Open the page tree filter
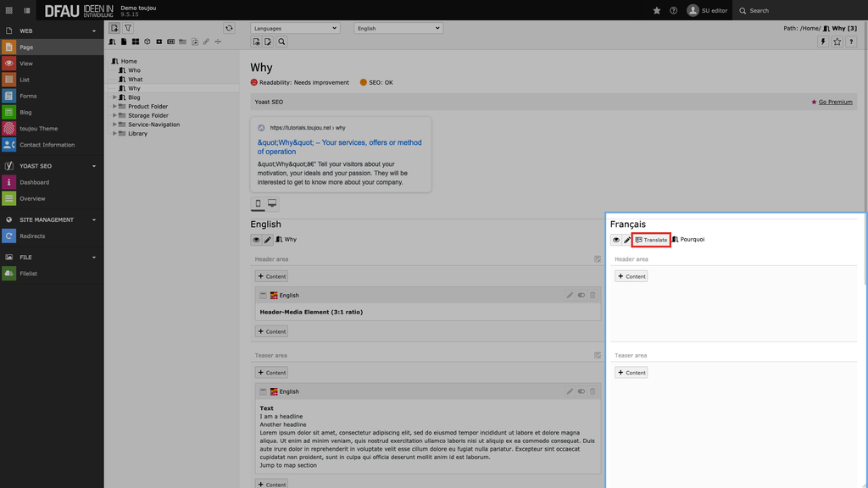This screenshot has width=868, height=488. [128, 28]
